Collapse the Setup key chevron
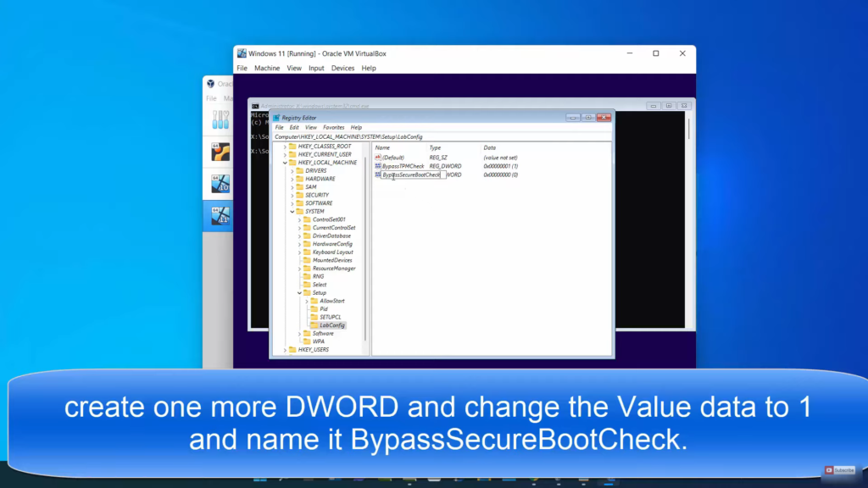This screenshot has width=868, height=488. [x=299, y=293]
